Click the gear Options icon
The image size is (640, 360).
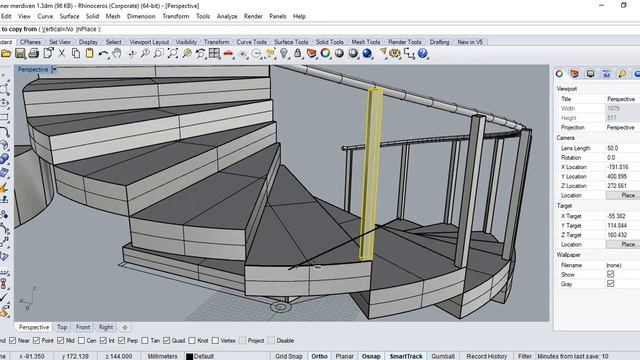[395, 53]
